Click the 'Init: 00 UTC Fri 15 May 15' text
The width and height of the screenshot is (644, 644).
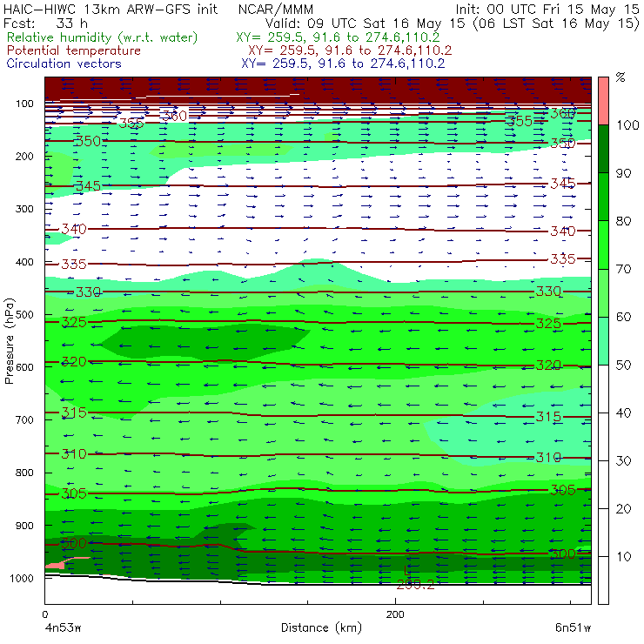point(547,10)
